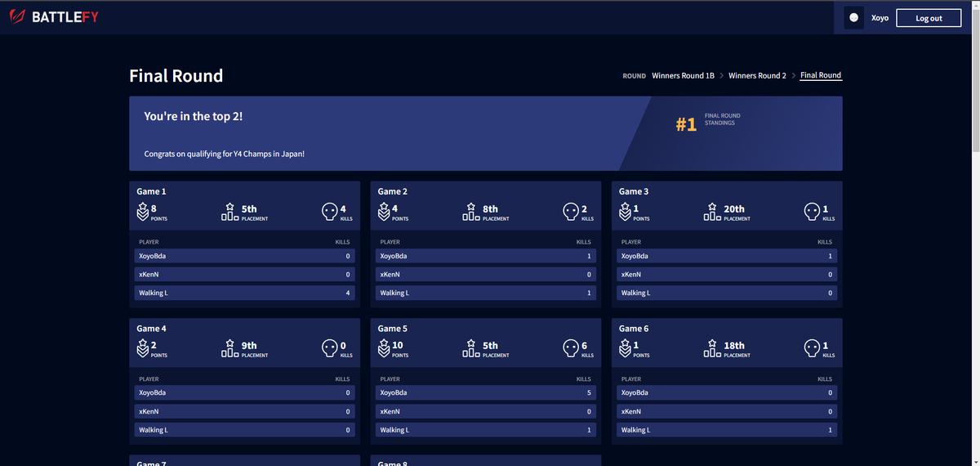This screenshot has height=466, width=980.
Task: Click Game 2 kills skull icon
Action: (571, 212)
